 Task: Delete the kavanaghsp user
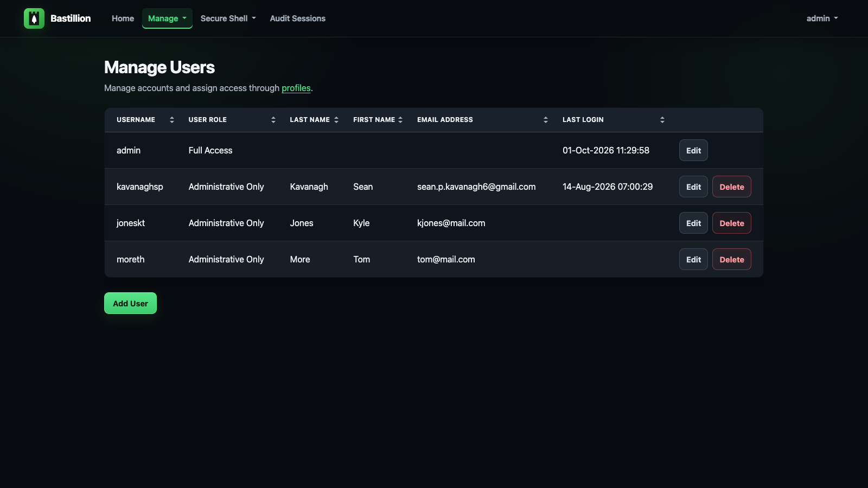(732, 187)
